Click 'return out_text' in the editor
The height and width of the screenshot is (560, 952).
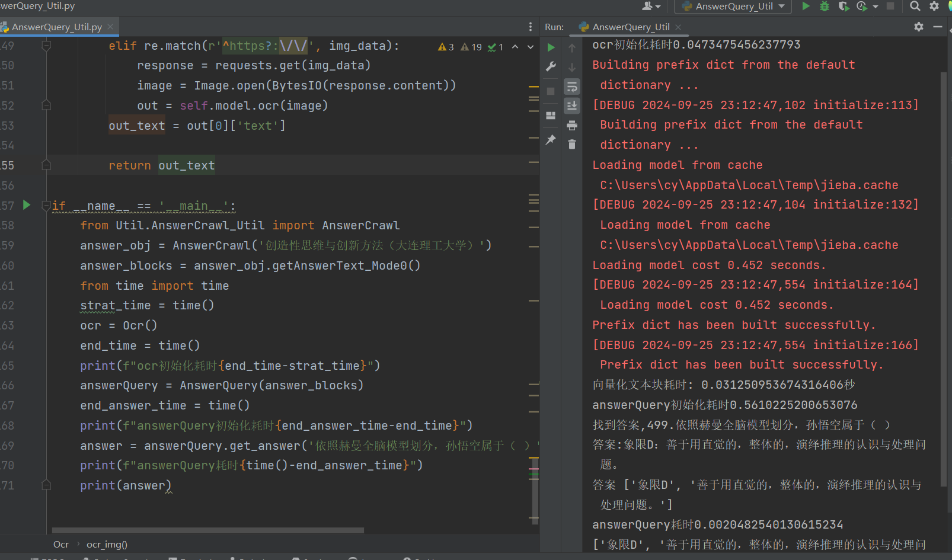pos(161,165)
